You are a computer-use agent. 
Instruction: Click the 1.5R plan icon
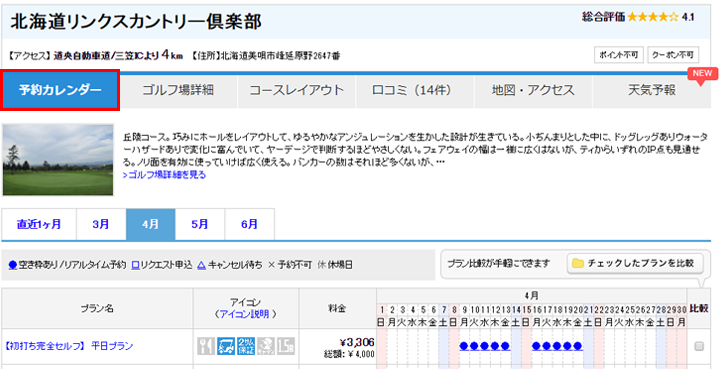coord(286,346)
